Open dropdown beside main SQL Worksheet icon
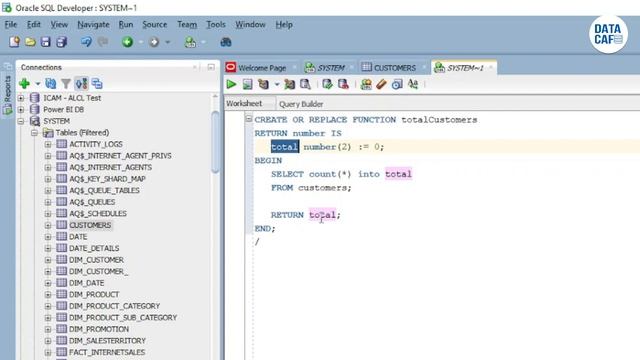This screenshot has width=640, height=360. 203,42
